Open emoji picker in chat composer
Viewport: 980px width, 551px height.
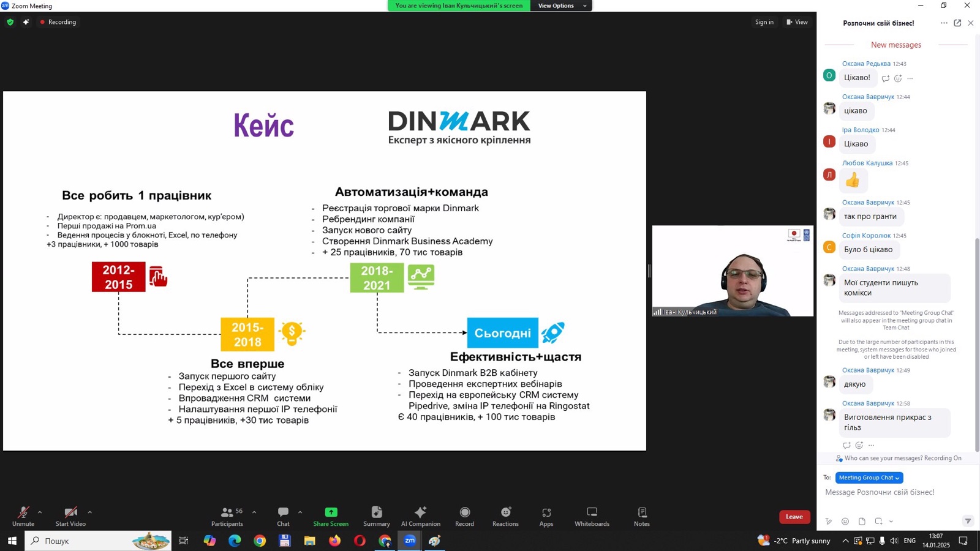coord(845,521)
